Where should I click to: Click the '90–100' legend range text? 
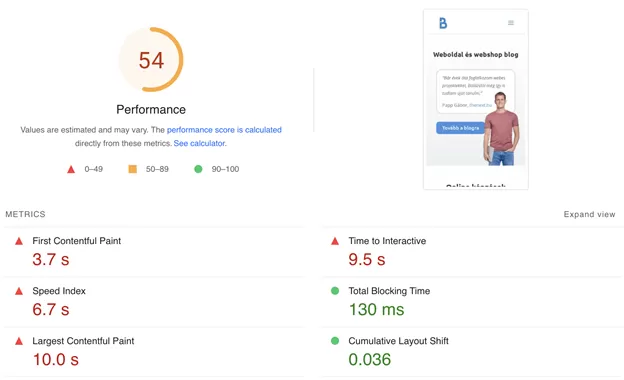225,169
